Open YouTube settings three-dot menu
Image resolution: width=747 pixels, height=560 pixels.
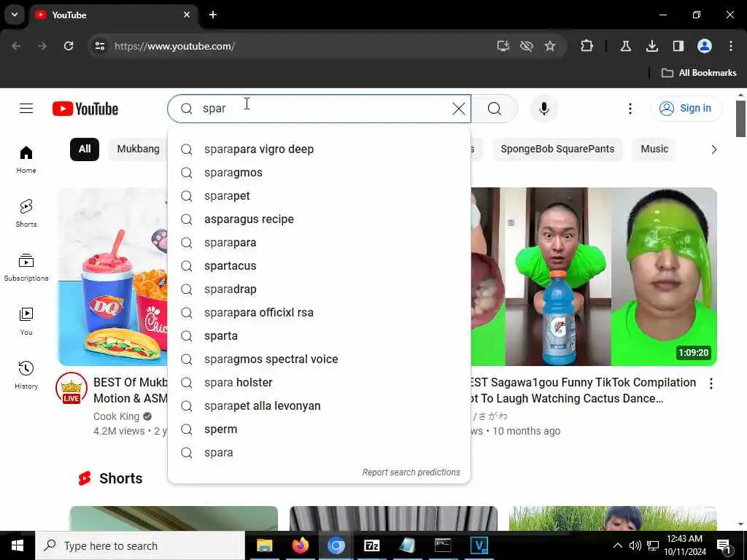tap(630, 109)
